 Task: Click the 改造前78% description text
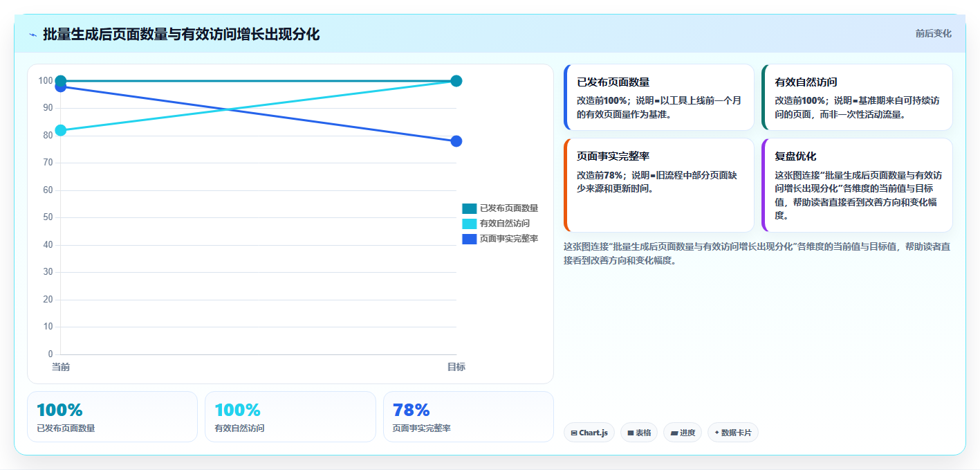(x=657, y=181)
